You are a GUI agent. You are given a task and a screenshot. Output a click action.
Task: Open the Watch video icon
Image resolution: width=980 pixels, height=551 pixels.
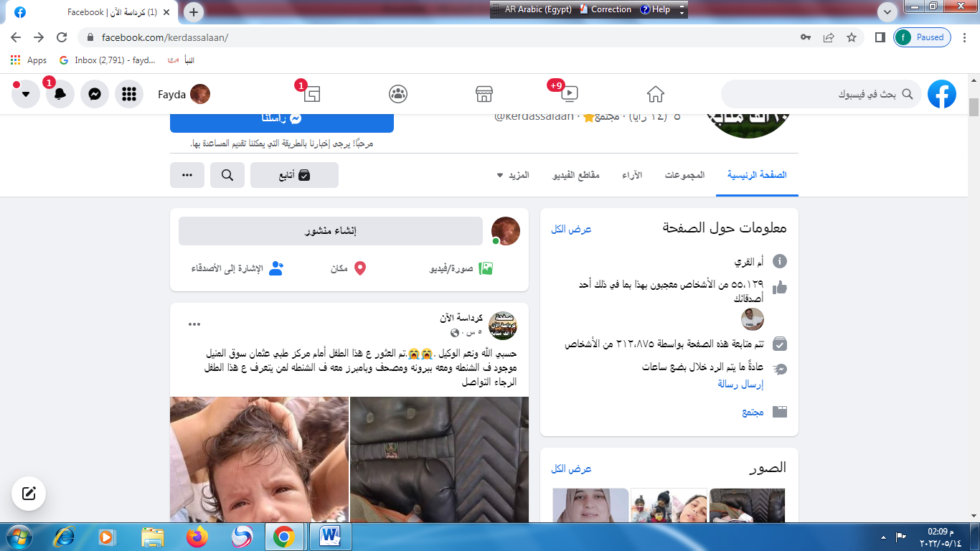coord(569,94)
